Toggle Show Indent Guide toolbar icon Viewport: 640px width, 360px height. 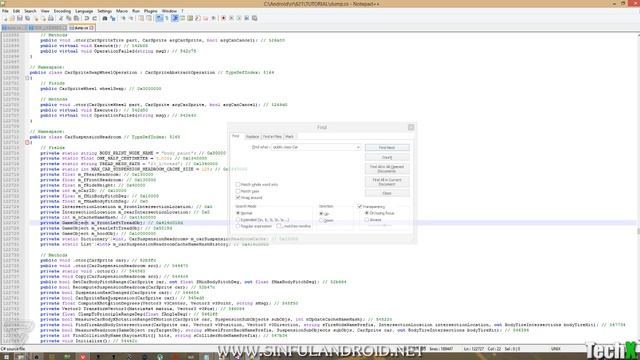[x=175, y=18]
